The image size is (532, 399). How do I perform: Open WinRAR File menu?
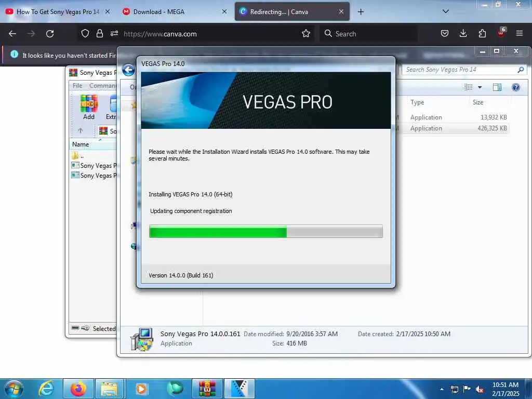tap(77, 86)
